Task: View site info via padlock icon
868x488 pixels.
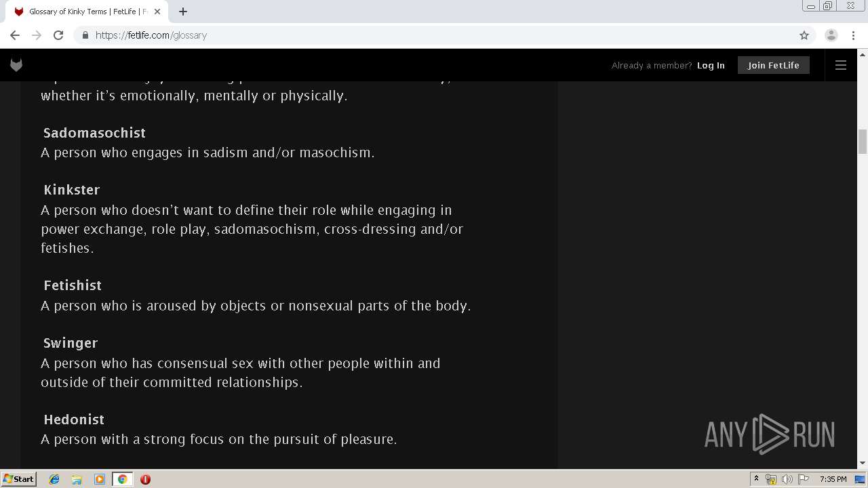Action: point(85,35)
